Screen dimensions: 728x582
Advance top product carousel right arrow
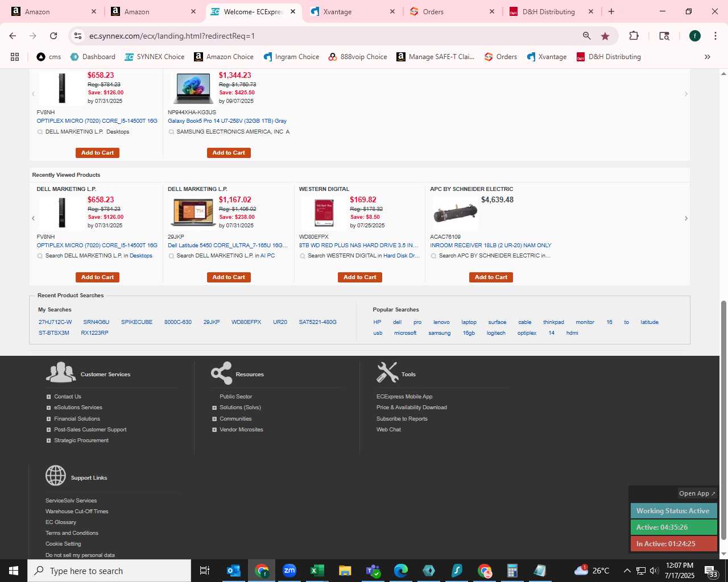[x=686, y=94]
